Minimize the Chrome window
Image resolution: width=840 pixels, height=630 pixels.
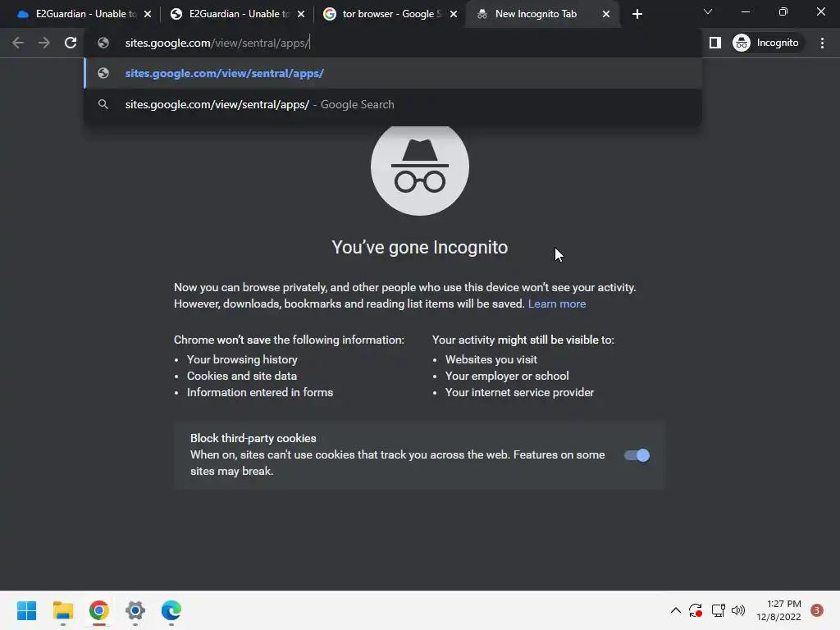pyautogui.click(x=745, y=11)
